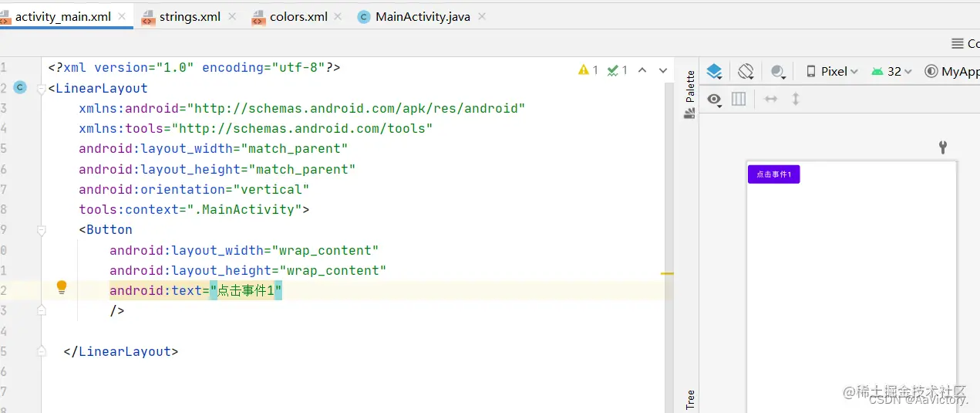The image size is (980, 413).
Task: Open the Palette side panel
Action: [690, 94]
